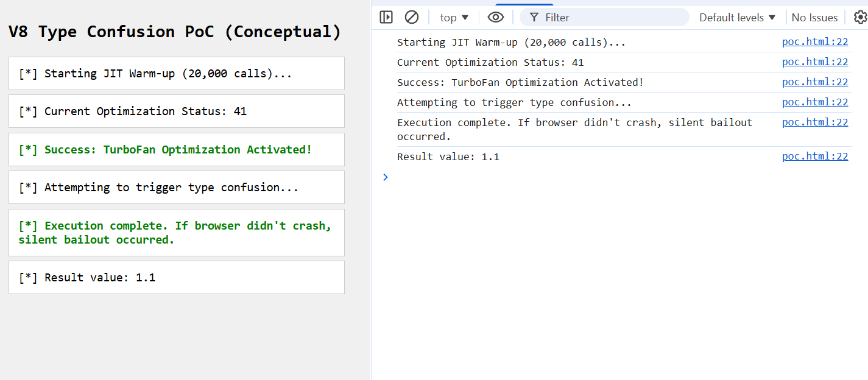
Task: Select the 'Result value: 1.1' console message
Action: (x=448, y=157)
